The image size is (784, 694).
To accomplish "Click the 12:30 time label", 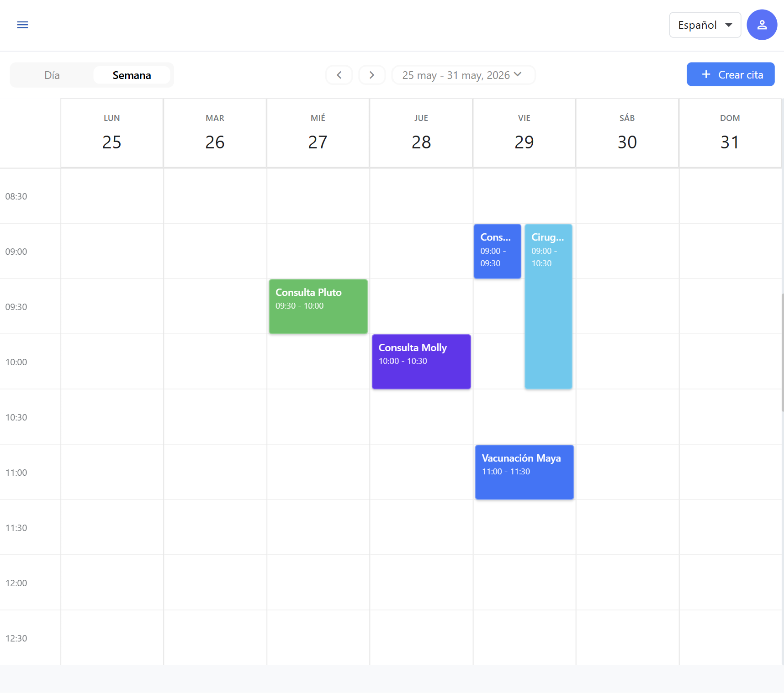I will pyautogui.click(x=16, y=638).
